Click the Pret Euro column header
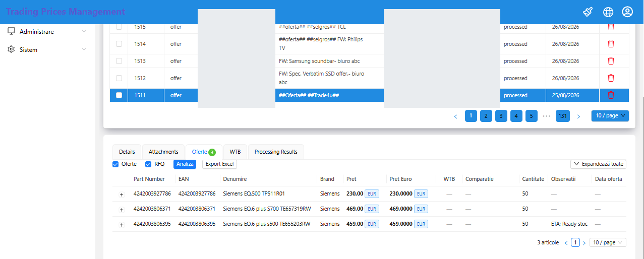 tap(401, 179)
